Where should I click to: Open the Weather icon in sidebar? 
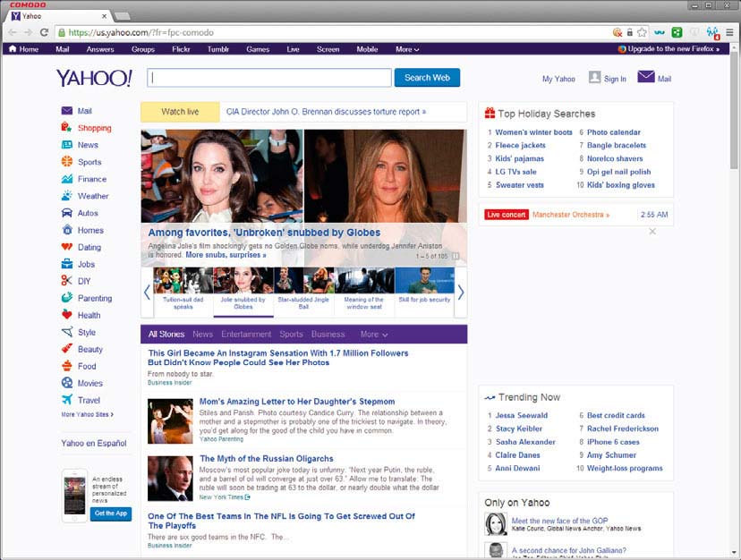coord(66,196)
